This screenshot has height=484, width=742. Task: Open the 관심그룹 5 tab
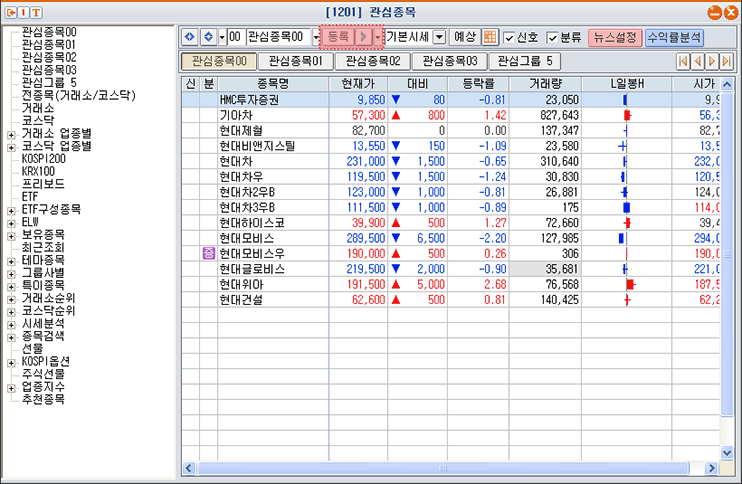(x=525, y=62)
